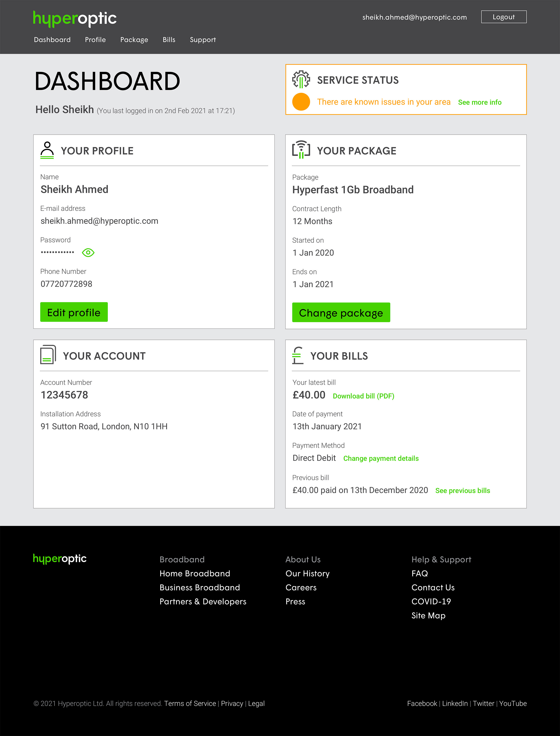Click the Hyperoptic logo in the header
The height and width of the screenshot is (736, 560).
(75, 19)
